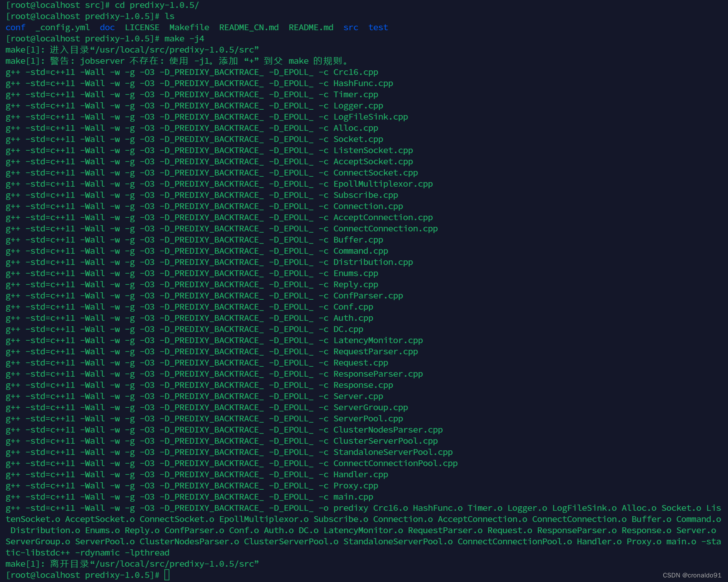Click the 'conf' directory name
The width and height of the screenshot is (728, 582).
click(16, 27)
